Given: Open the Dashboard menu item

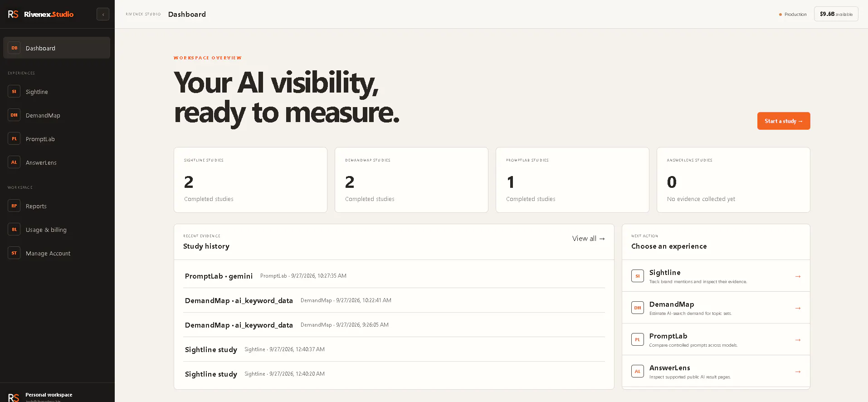Looking at the screenshot, I should (x=57, y=48).
